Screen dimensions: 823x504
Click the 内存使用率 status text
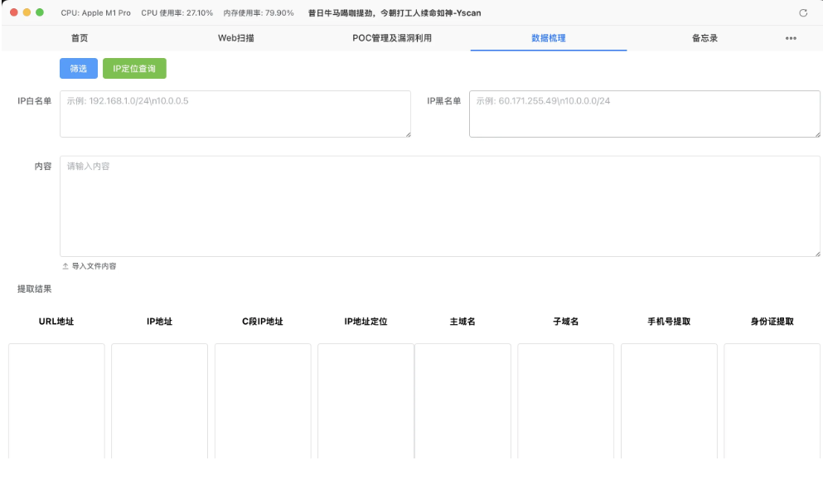point(259,13)
